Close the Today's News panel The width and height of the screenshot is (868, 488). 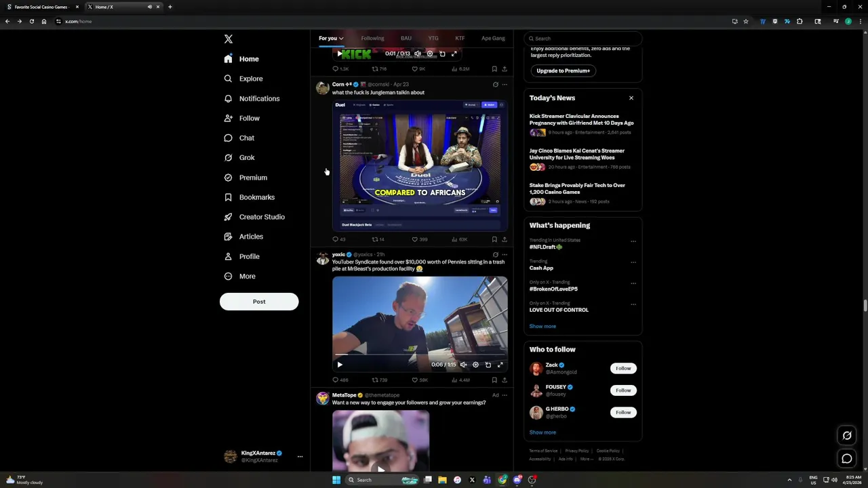click(631, 98)
